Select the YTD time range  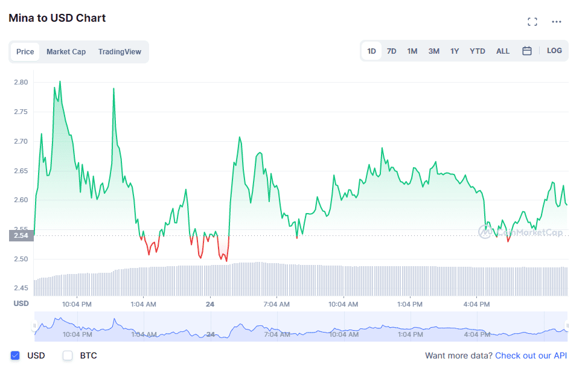477,51
